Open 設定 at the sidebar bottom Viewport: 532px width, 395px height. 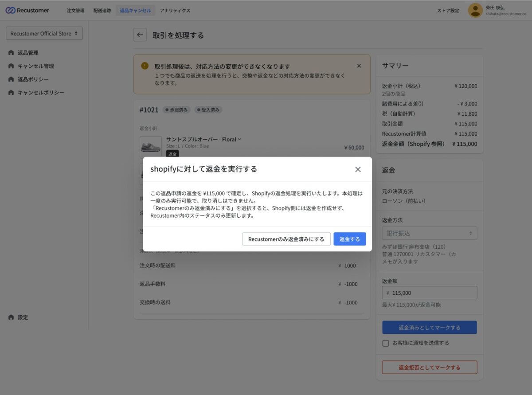tap(20, 317)
